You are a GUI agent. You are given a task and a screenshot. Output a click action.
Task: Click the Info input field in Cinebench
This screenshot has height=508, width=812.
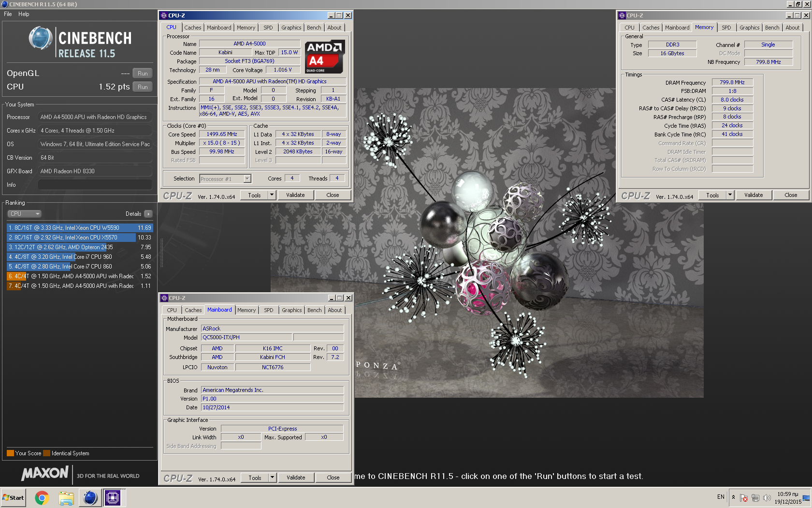95,185
